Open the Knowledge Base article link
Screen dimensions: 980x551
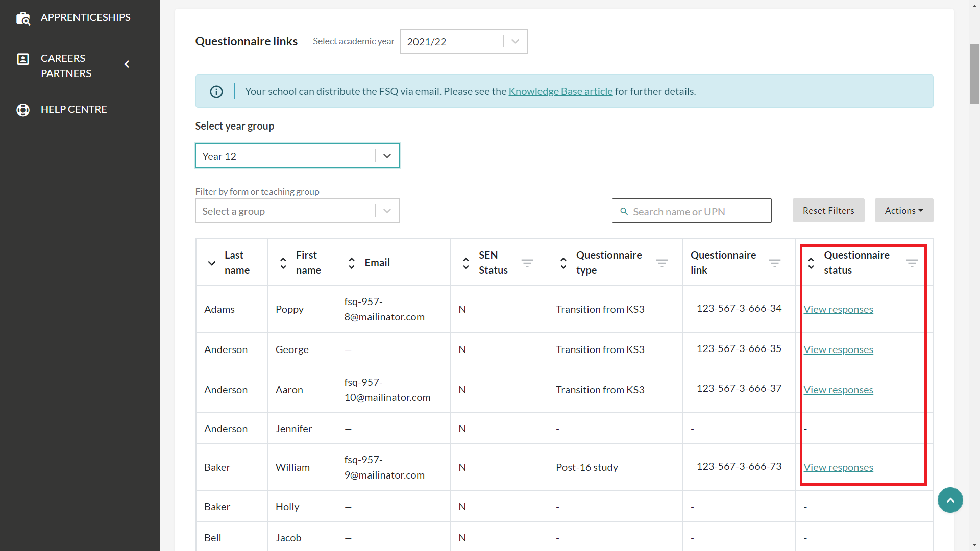pos(560,92)
